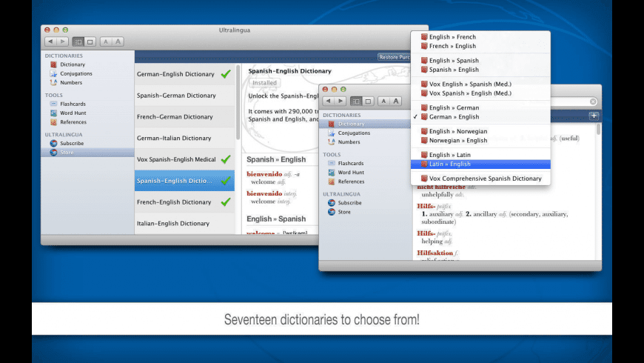Clear the search field with the X button
The height and width of the screenshot is (363, 644).
pyautogui.click(x=593, y=101)
